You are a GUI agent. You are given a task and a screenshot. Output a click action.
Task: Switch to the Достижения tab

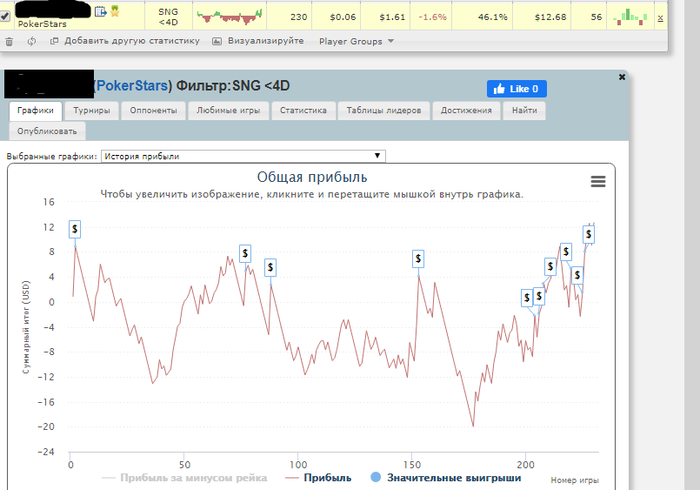[x=466, y=111]
